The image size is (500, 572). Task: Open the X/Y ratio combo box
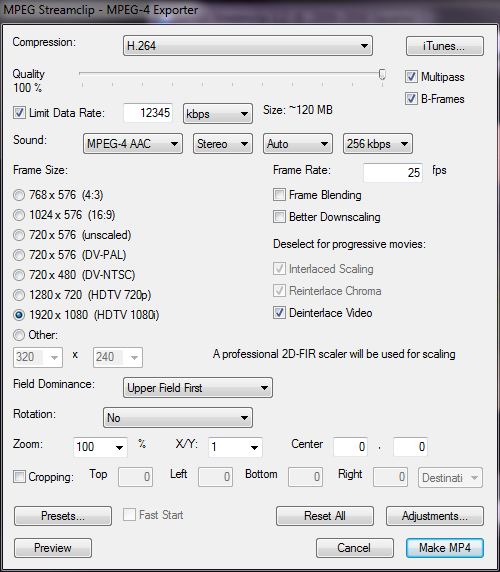[x=235, y=447]
